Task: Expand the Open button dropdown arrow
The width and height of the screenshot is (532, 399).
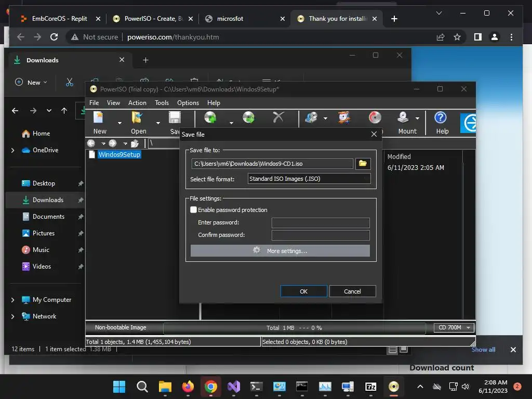Action: 158,123
